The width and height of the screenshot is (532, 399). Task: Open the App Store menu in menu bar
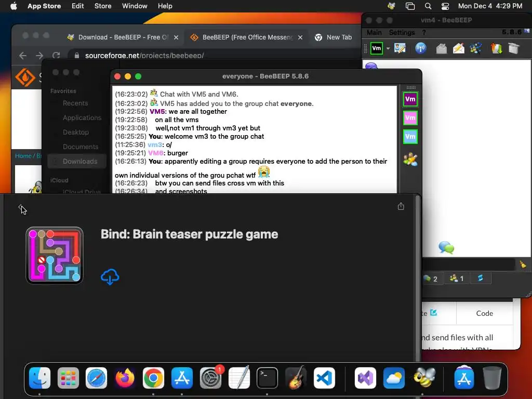point(44,6)
